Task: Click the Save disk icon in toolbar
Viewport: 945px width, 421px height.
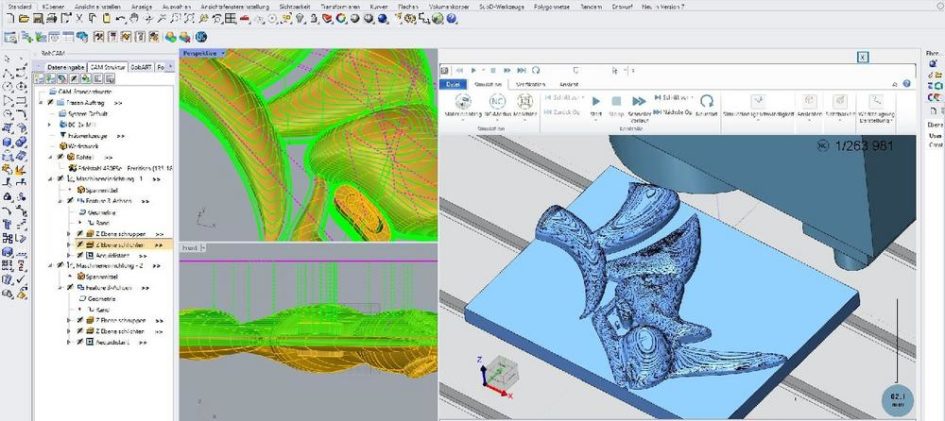Action: 37,19
